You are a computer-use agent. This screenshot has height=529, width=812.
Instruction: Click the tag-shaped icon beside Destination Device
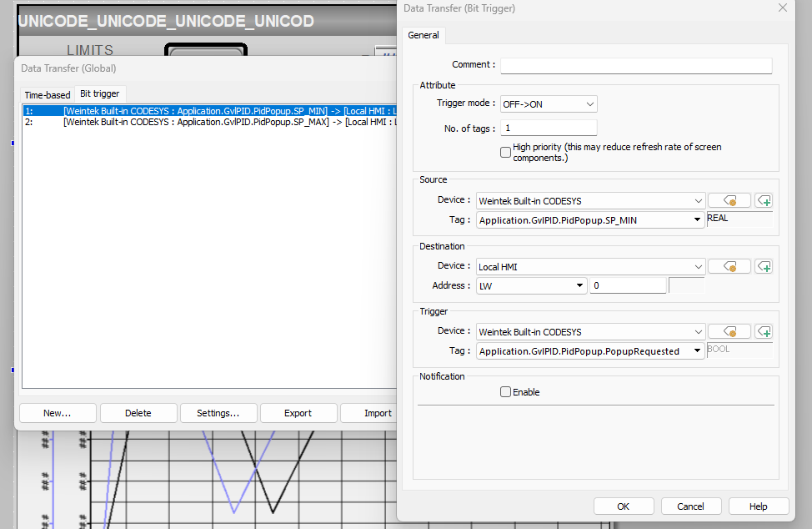[729, 266]
